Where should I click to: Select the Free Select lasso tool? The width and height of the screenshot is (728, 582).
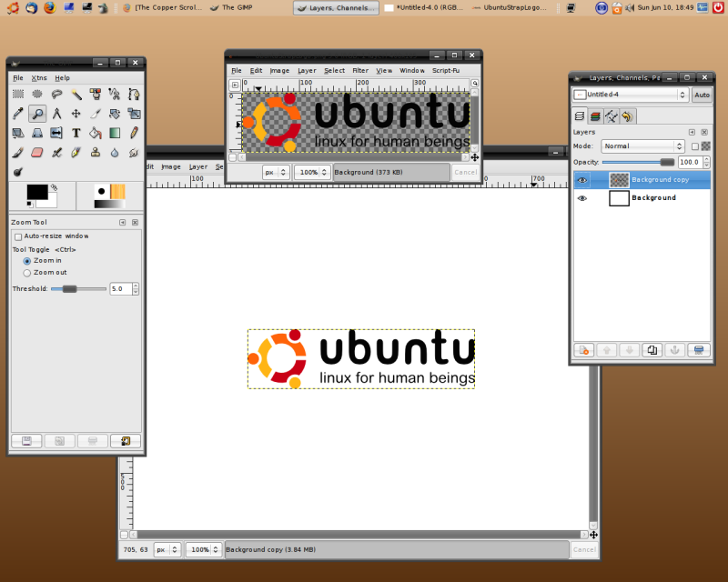(56, 95)
